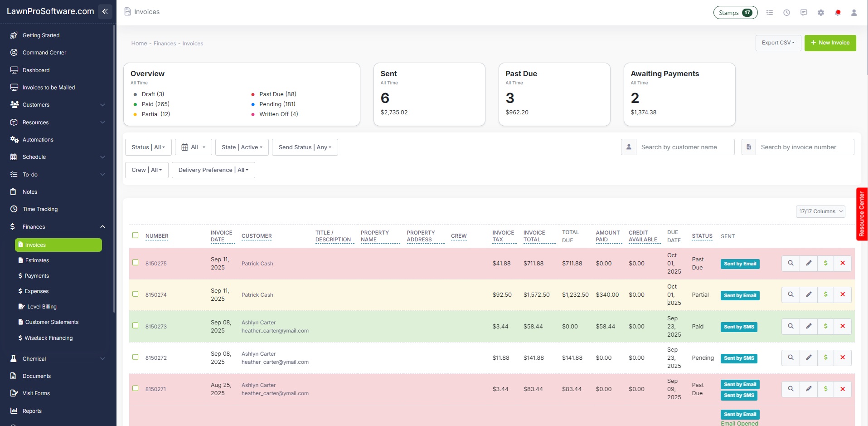868x426 pixels.
Task: Delete invoice 8150272 with red X
Action: click(x=843, y=357)
